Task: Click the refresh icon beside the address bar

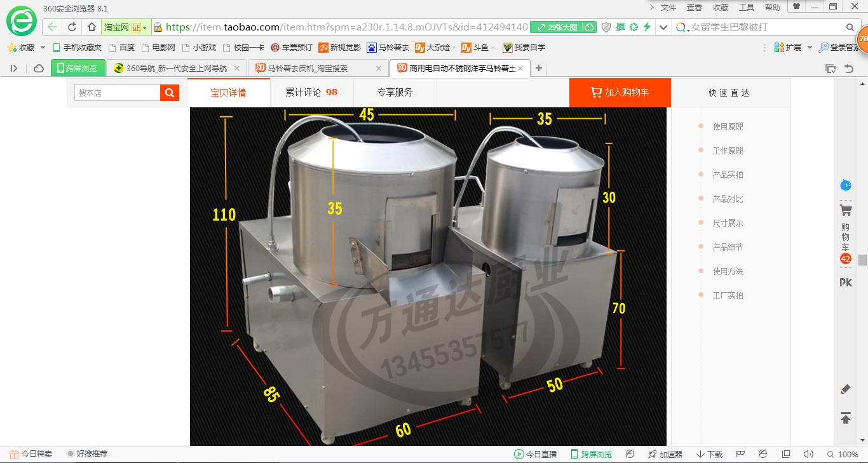Action: 71,27
